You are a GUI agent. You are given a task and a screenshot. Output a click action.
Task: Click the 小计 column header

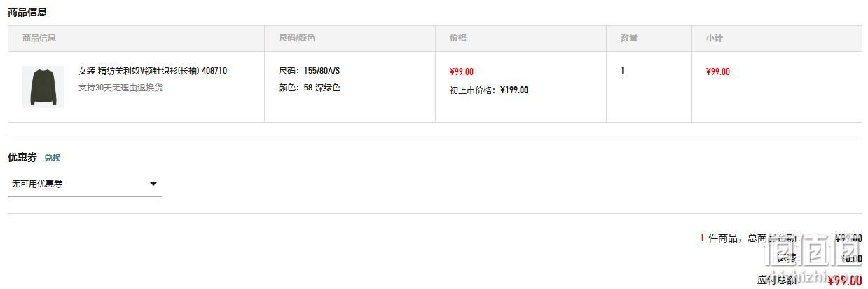(x=715, y=38)
